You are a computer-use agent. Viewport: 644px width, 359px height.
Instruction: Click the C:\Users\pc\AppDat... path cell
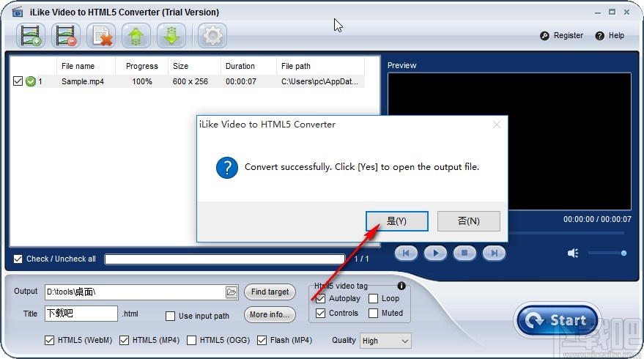coord(319,81)
